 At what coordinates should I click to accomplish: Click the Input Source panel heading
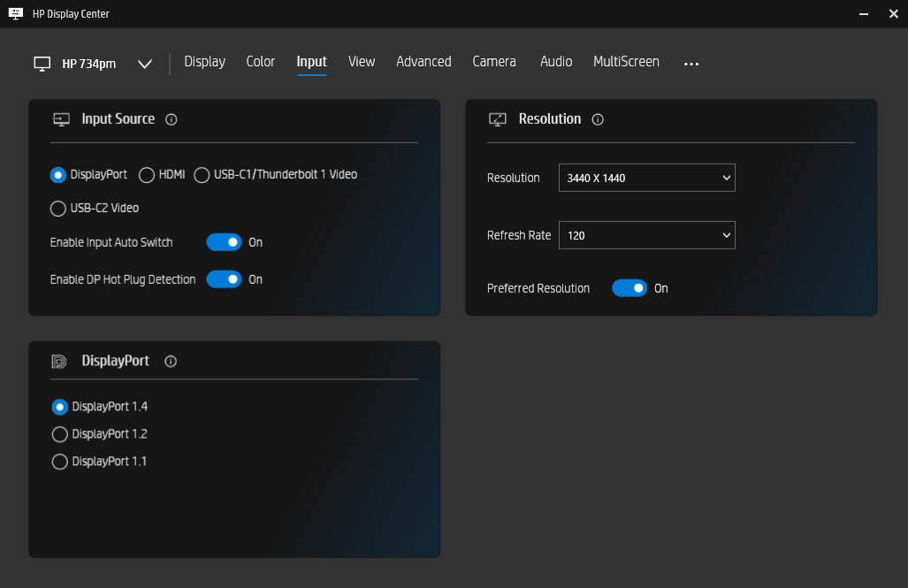click(x=118, y=118)
